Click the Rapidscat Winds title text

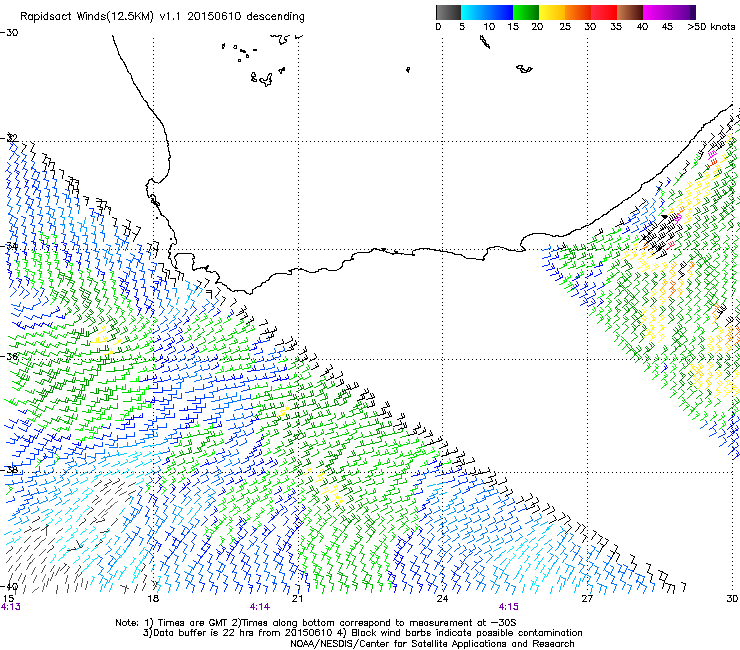(162, 17)
